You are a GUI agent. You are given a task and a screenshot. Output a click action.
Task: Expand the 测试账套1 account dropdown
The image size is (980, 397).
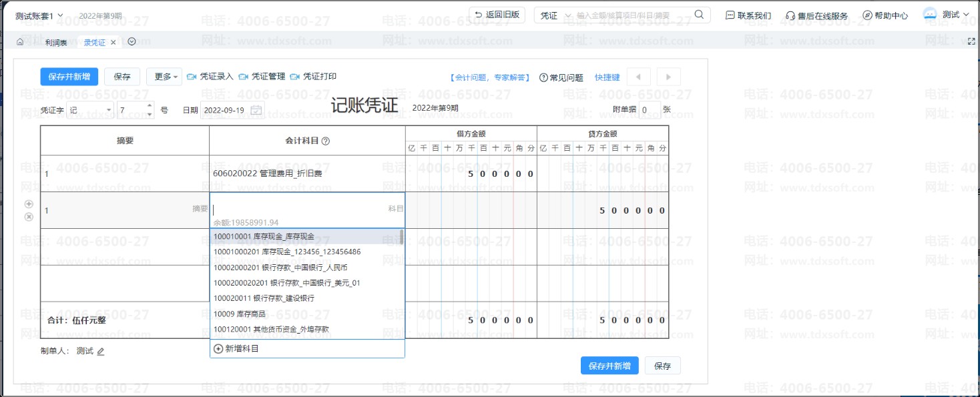[39, 15]
